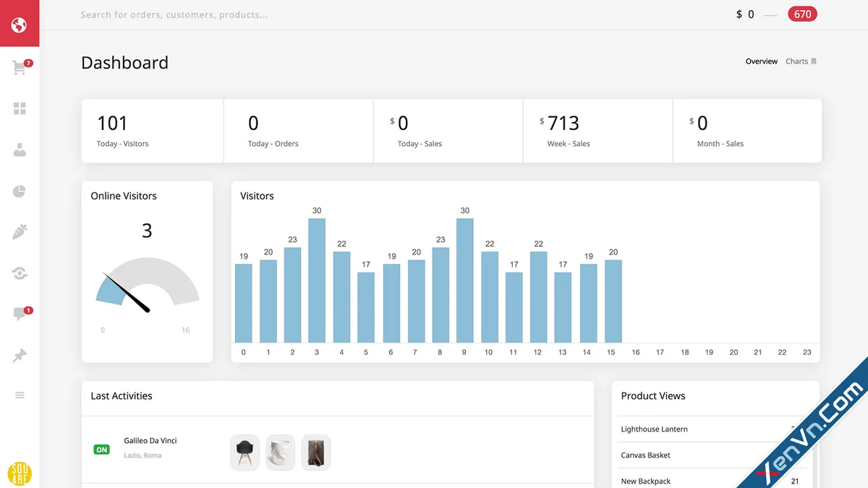Click the SQUARE logo at bottom left
The height and width of the screenshot is (488, 868).
20,474
